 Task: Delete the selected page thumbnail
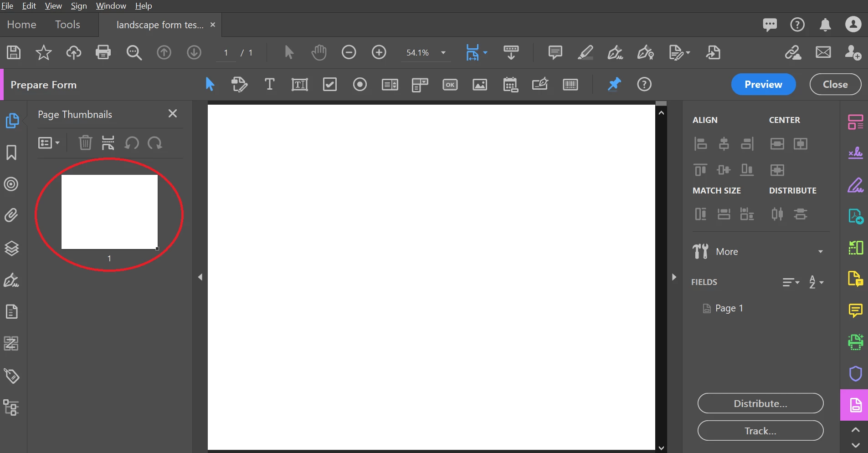pos(85,143)
